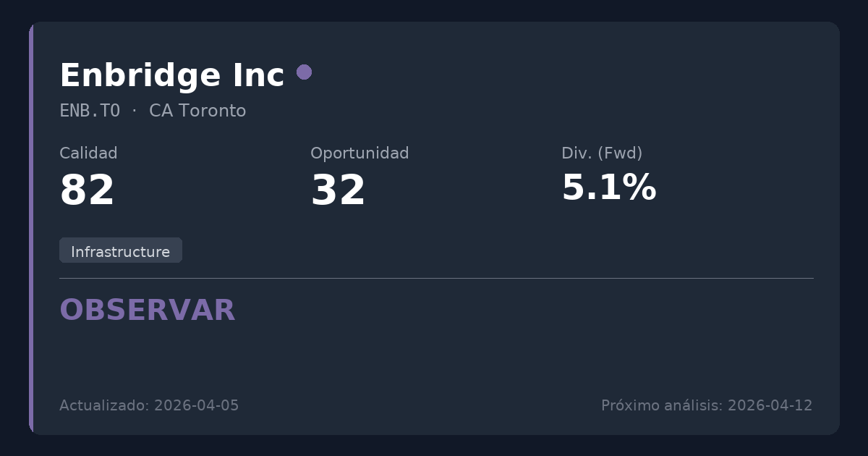This screenshot has width=868, height=456.
Task: Select the Div. (Fwd) label
Action: pyautogui.click(x=602, y=153)
